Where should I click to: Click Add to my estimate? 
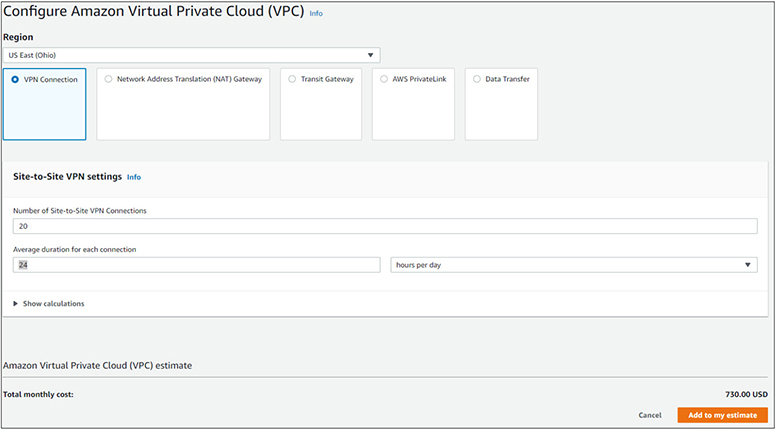[722, 415]
